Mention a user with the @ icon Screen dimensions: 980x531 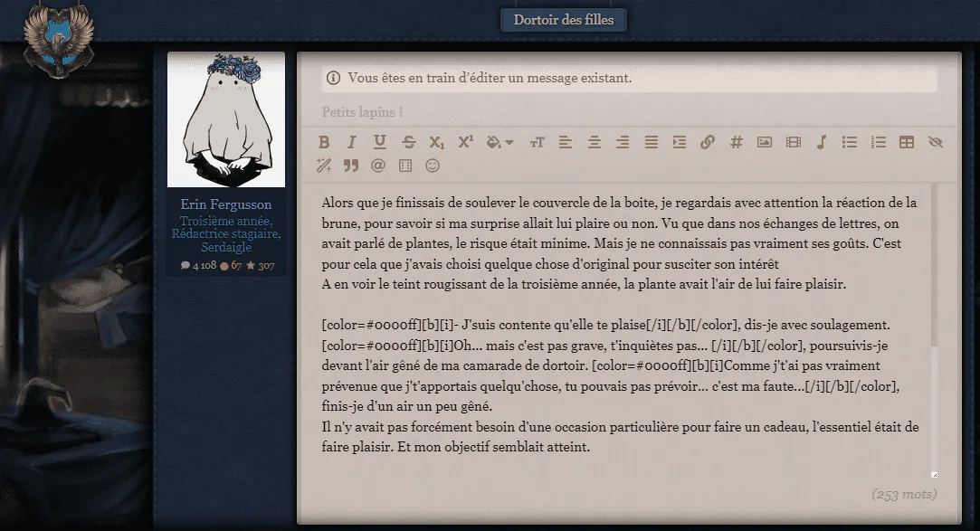click(x=378, y=166)
